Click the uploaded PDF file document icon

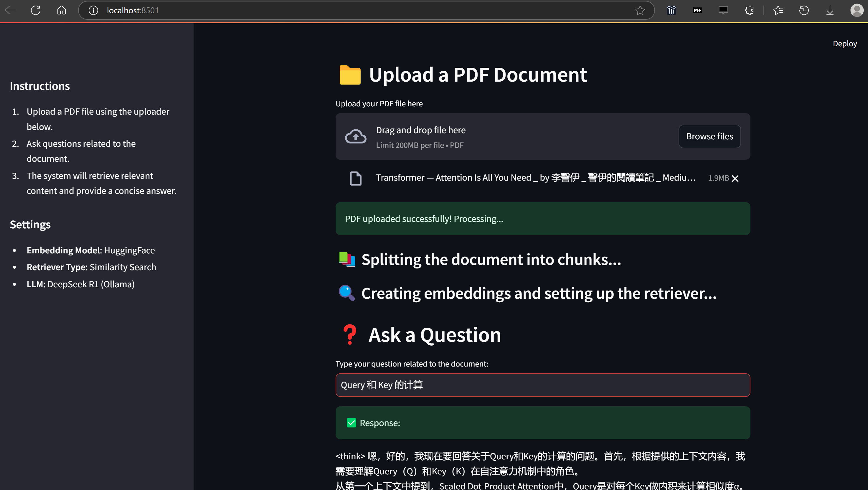coord(356,178)
